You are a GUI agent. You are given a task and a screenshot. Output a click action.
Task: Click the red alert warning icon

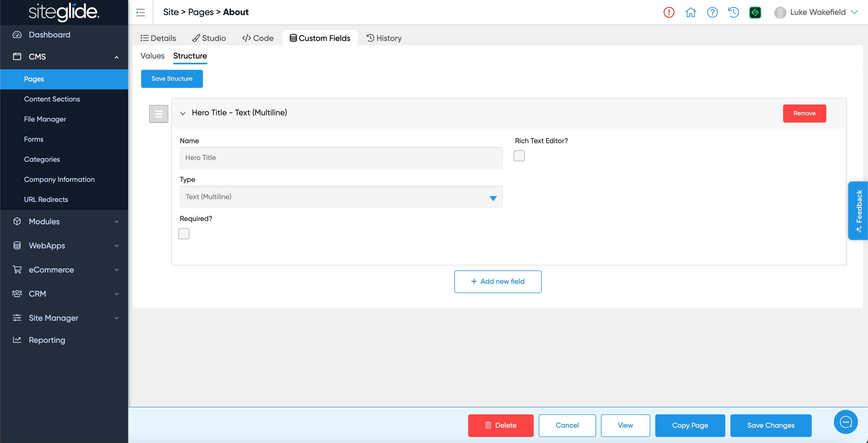tap(669, 13)
